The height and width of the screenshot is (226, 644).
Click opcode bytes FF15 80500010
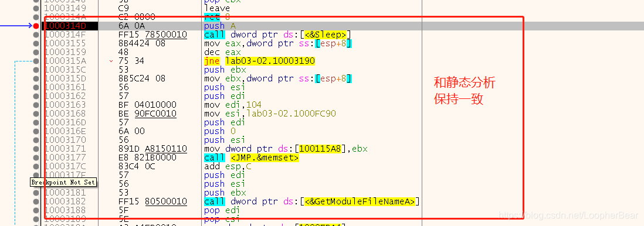(152, 201)
